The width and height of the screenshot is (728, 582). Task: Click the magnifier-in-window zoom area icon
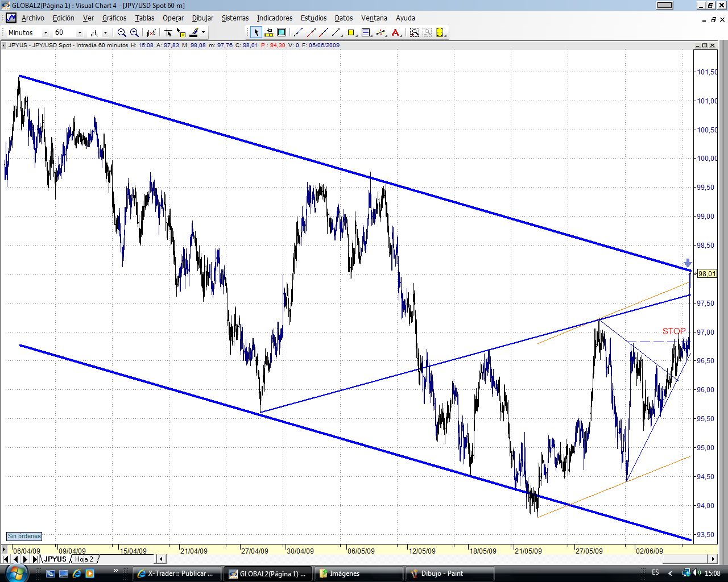tap(415, 33)
